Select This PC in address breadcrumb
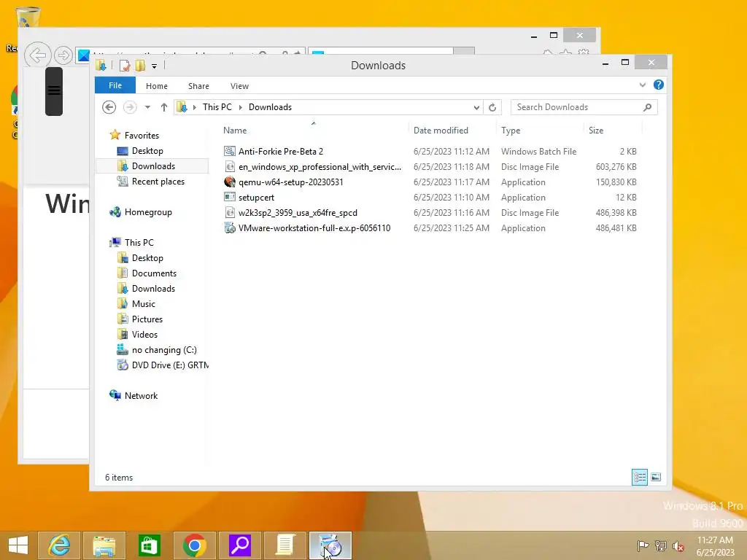The height and width of the screenshot is (560, 747). coord(217,107)
